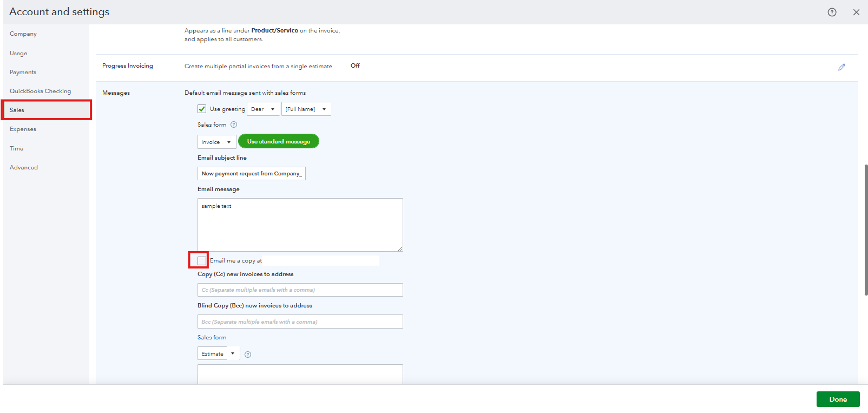Select the QuickBooks Checking tab

coord(40,91)
